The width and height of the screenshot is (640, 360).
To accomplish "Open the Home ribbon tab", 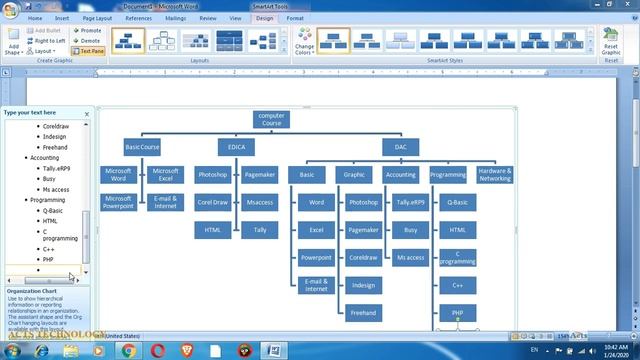I will 35,18.
